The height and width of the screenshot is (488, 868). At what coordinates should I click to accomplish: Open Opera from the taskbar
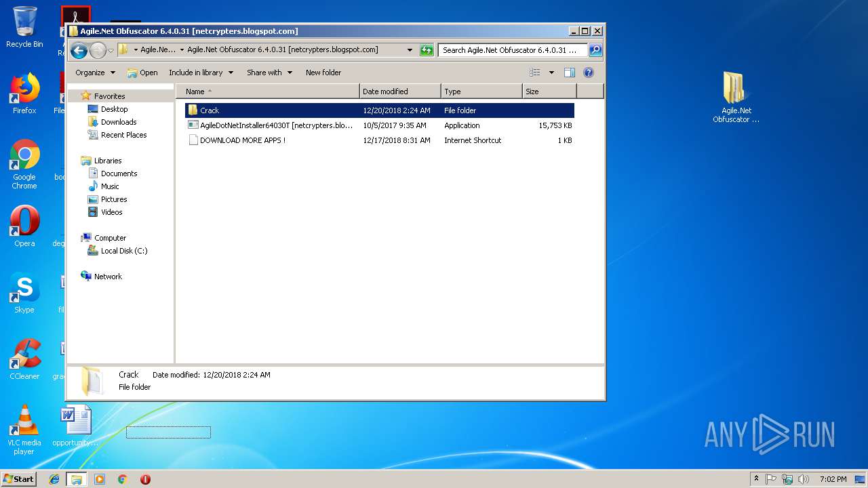pos(145,479)
